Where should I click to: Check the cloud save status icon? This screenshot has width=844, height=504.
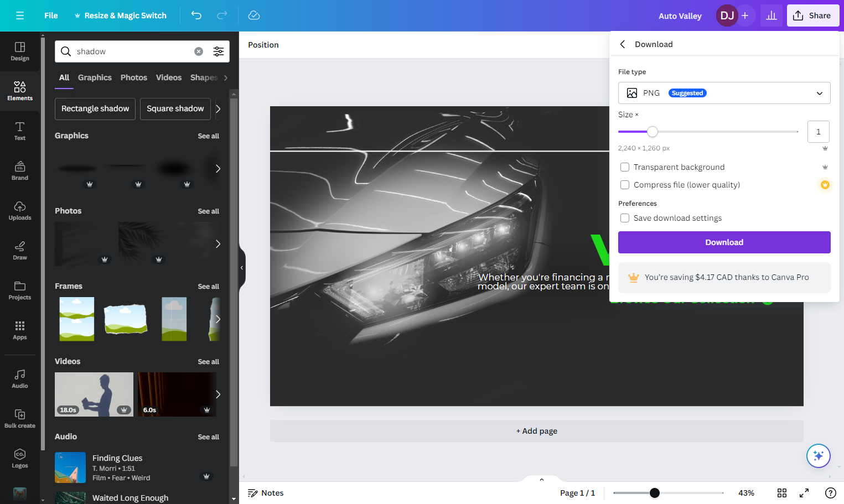(254, 15)
